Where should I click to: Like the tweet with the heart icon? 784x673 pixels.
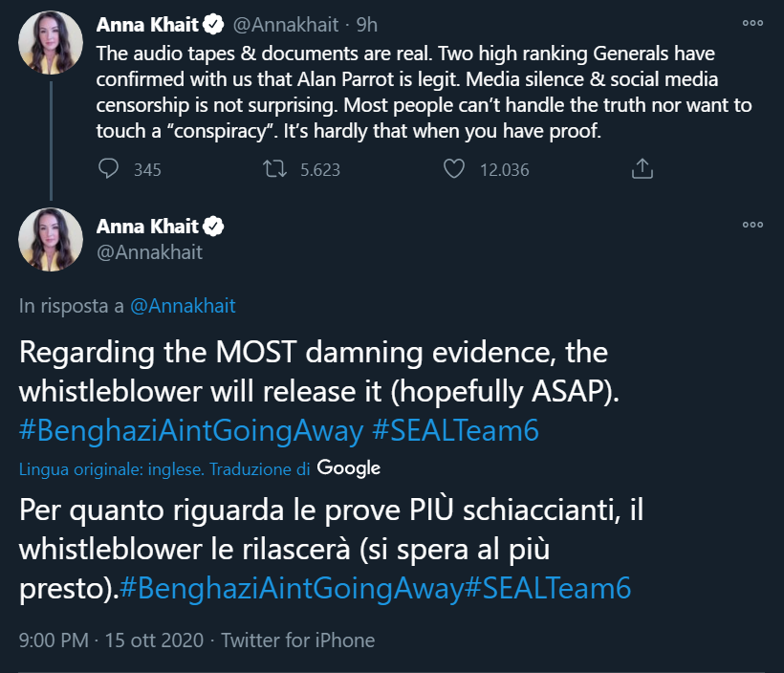click(x=454, y=169)
